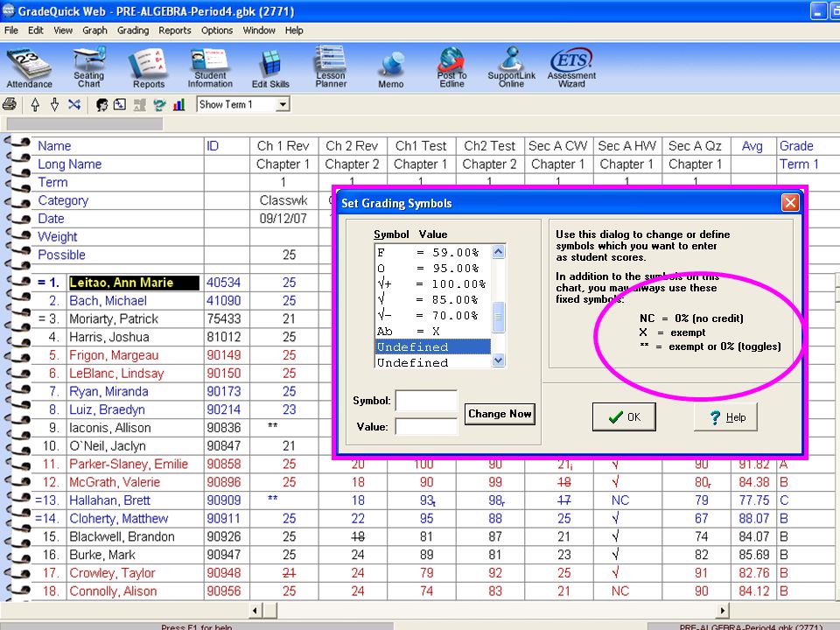Click ID 90947 for Burke, Mark
Image resolution: width=840 pixels, height=630 pixels.
point(223,555)
